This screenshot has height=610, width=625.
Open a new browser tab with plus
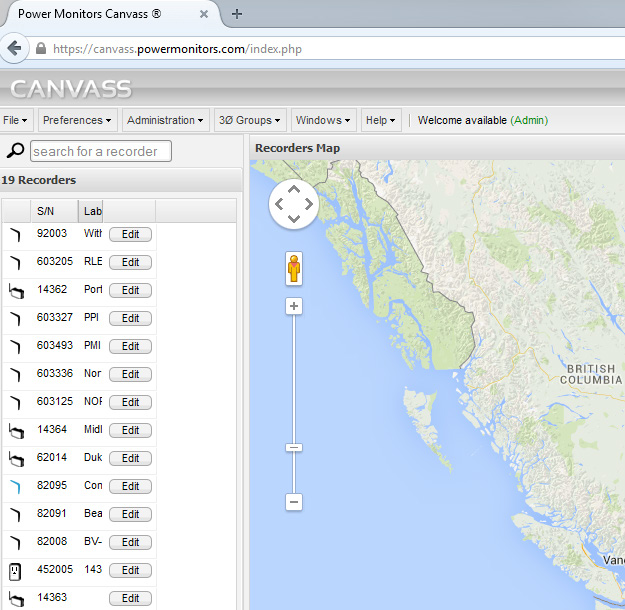click(x=237, y=14)
